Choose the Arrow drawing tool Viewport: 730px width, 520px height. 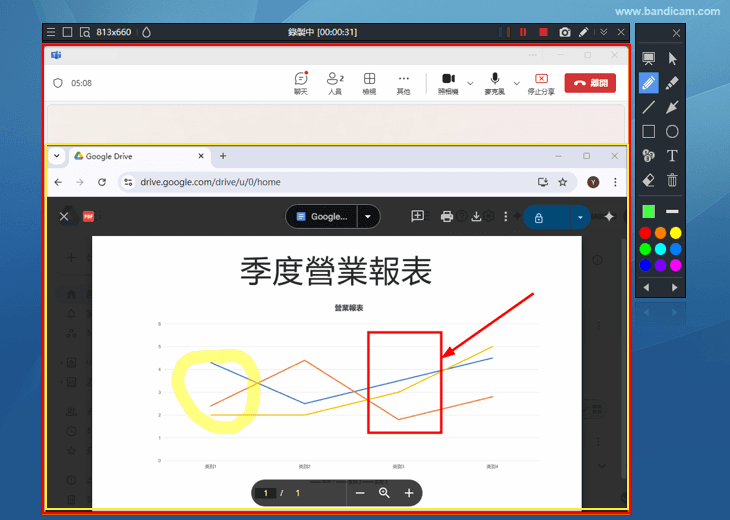pos(672,107)
